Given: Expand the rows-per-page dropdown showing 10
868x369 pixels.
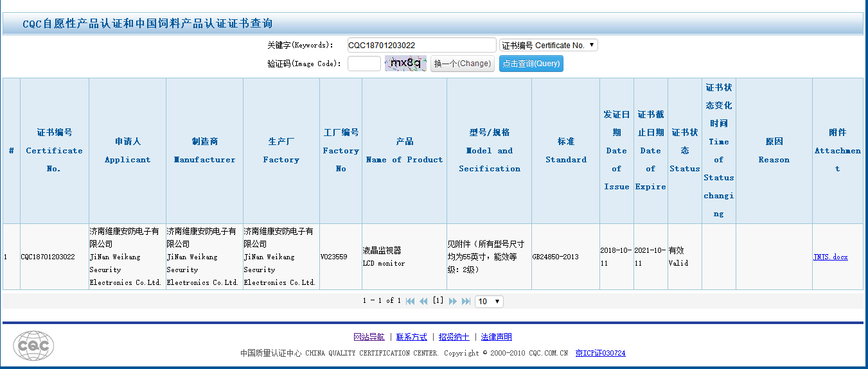Looking at the screenshot, I should coord(489,301).
